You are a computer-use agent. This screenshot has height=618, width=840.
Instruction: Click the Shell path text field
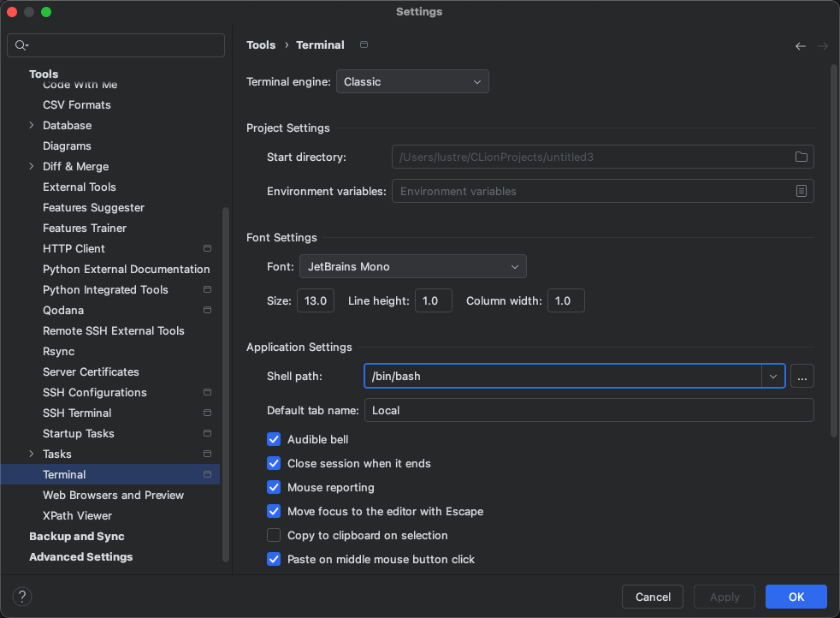pos(563,377)
